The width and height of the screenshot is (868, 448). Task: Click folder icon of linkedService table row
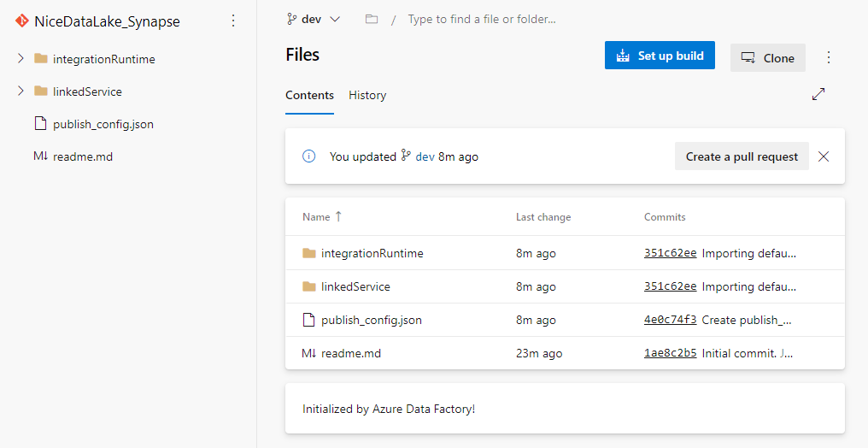coord(309,286)
